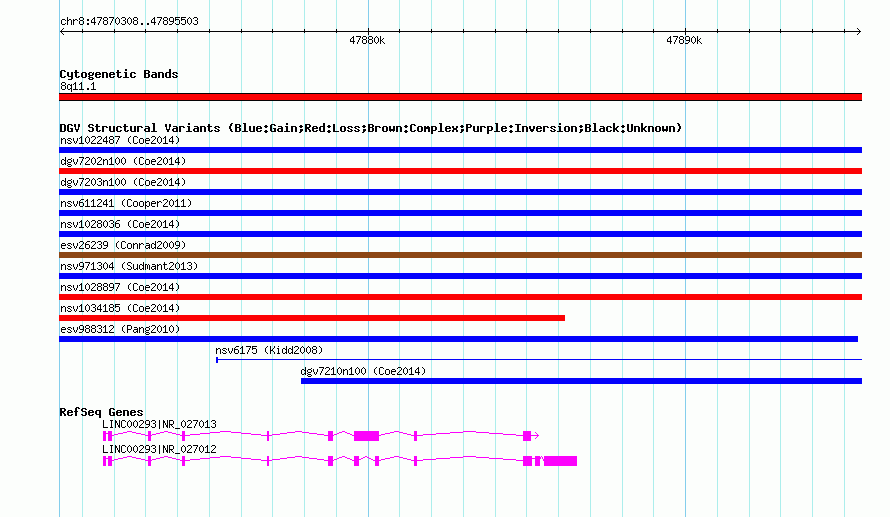
Task: Click the 47880k ruler tick label
Action: [367, 40]
